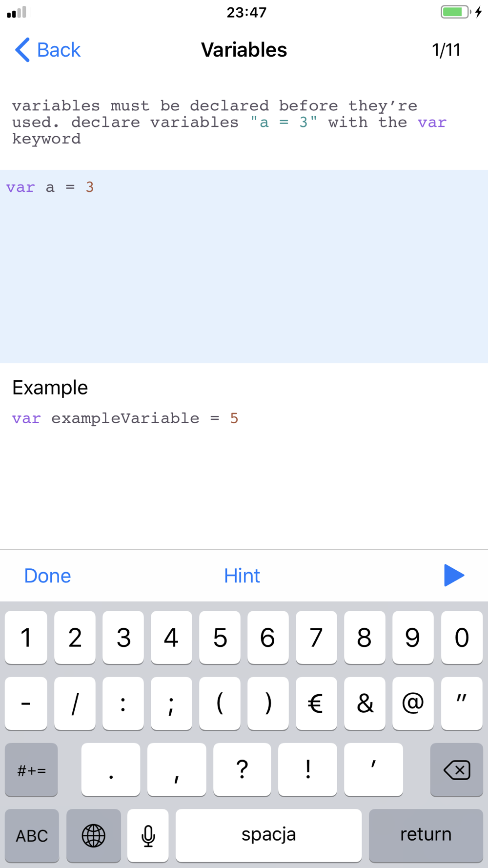This screenshot has width=488, height=868.
Task: Tap the microphone dictation key
Action: [148, 835]
